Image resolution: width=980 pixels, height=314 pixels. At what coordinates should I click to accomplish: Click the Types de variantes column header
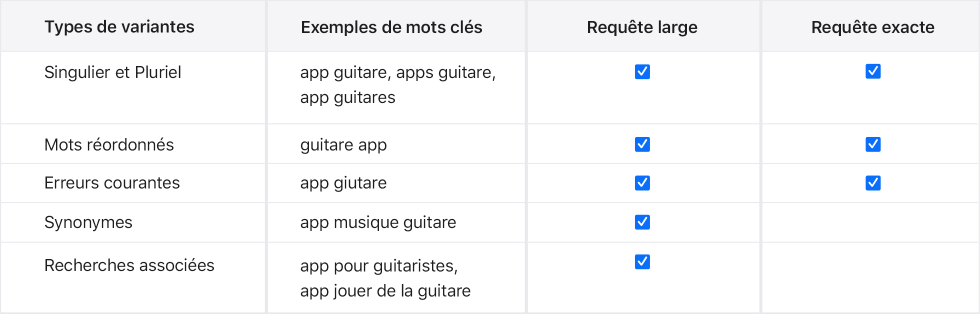tap(119, 27)
